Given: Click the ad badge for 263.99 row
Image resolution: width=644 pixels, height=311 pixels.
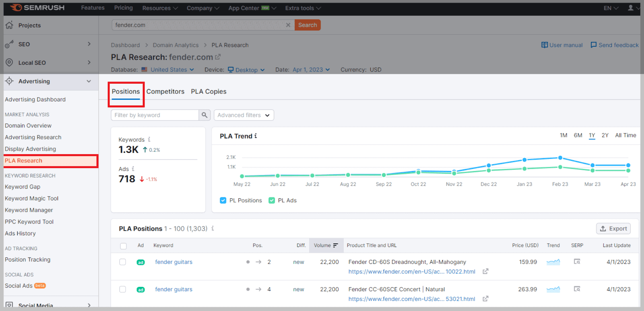Looking at the screenshot, I should pos(140,290).
